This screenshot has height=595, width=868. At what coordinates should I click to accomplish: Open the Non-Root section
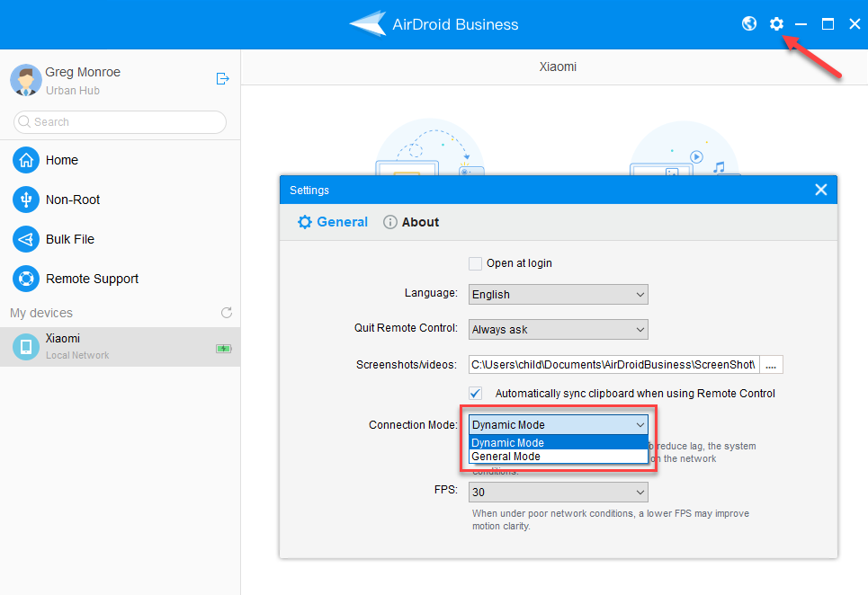coord(121,200)
